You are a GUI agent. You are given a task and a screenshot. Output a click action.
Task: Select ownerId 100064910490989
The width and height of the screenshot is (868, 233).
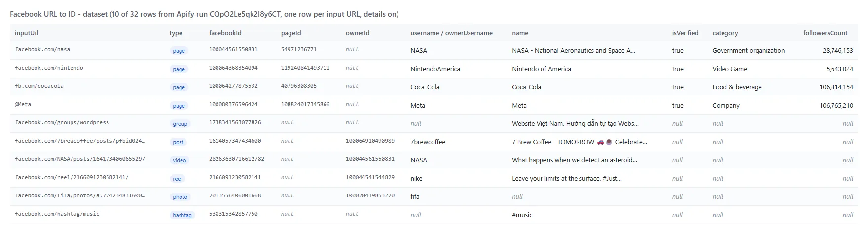pos(370,141)
